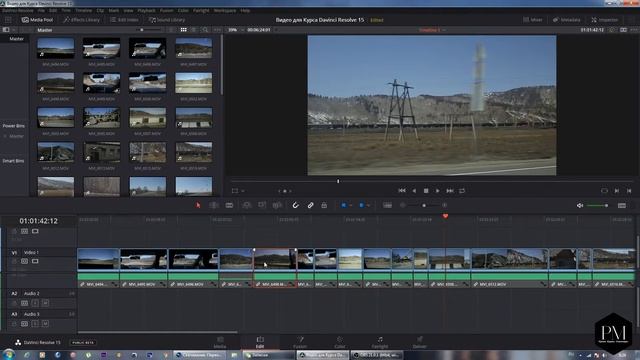Toggle timeline snapping magnet
The width and height of the screenshot is (640, 360).
tap(296, 205)
